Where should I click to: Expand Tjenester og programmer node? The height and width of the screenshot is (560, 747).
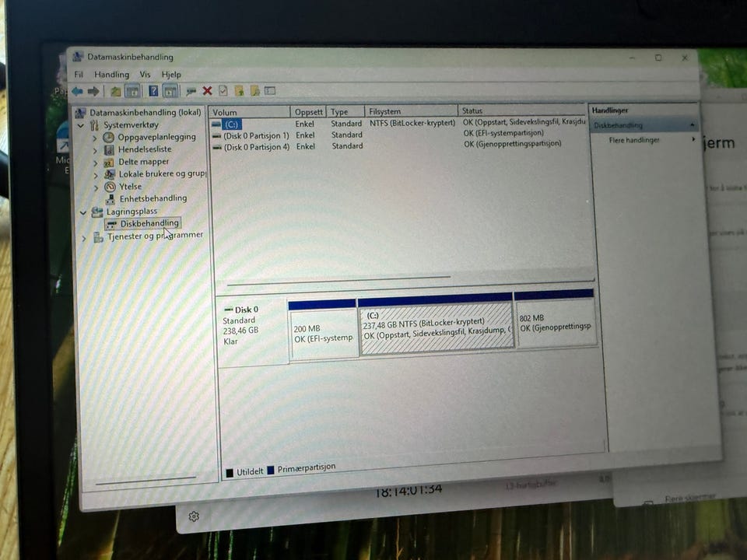84,238
